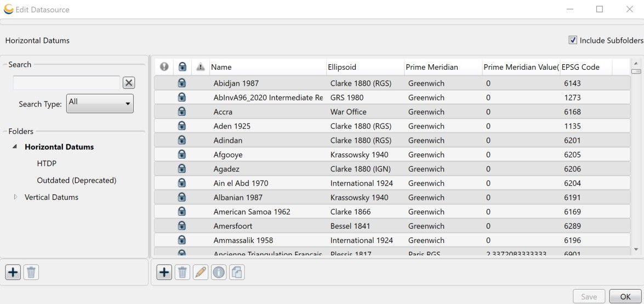The image size is (644, 304).
Task: Clear the search field with X button
Action: tap(128, 83)
